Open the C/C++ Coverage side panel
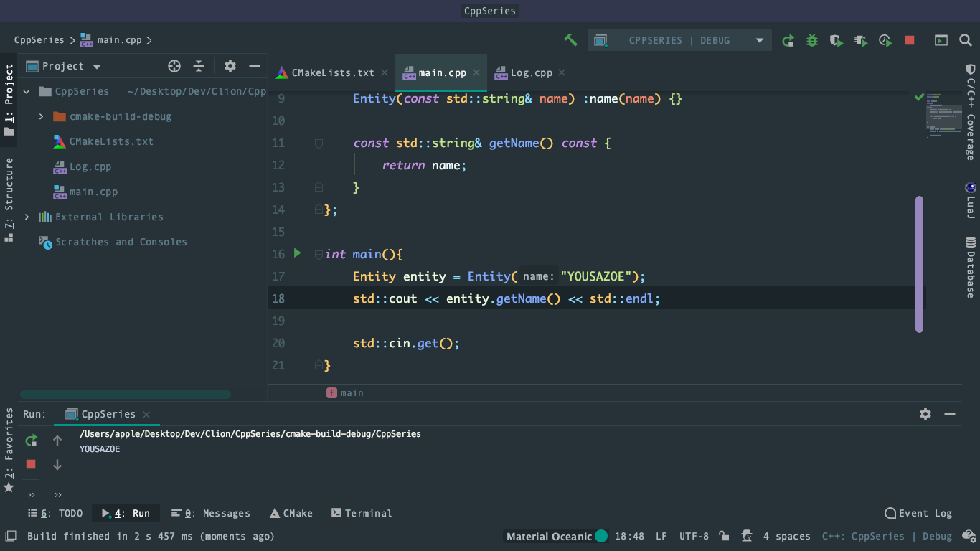This screenshot has width=980, height=551. coord(970,113)
